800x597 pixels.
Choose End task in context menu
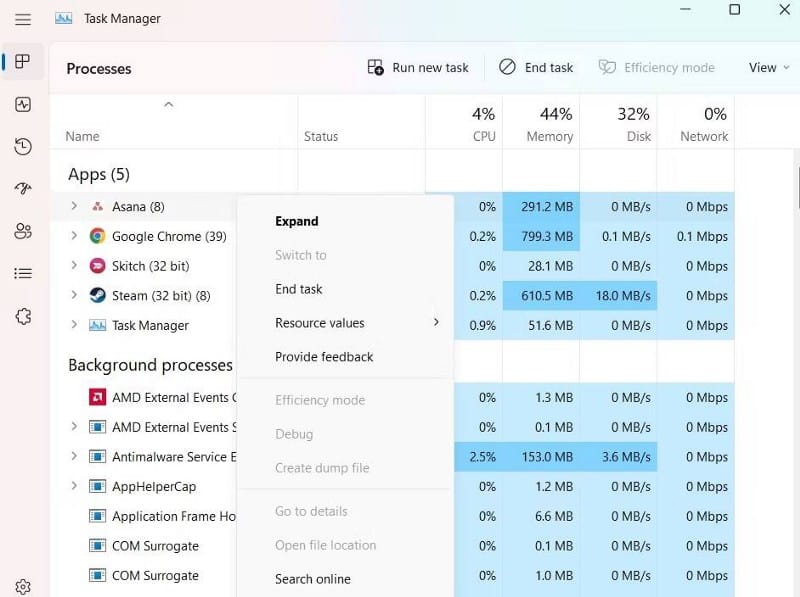pyautogui.click(x=299, y=289)
